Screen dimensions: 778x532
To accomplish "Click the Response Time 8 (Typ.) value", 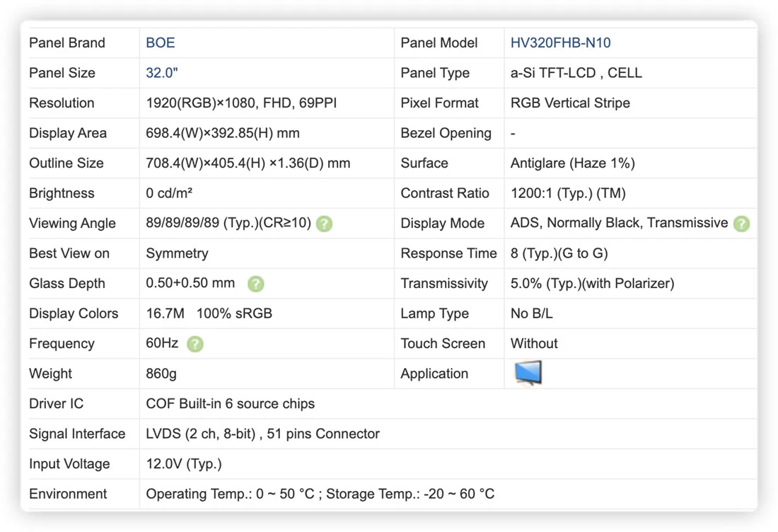I will (x=559, y=253).
